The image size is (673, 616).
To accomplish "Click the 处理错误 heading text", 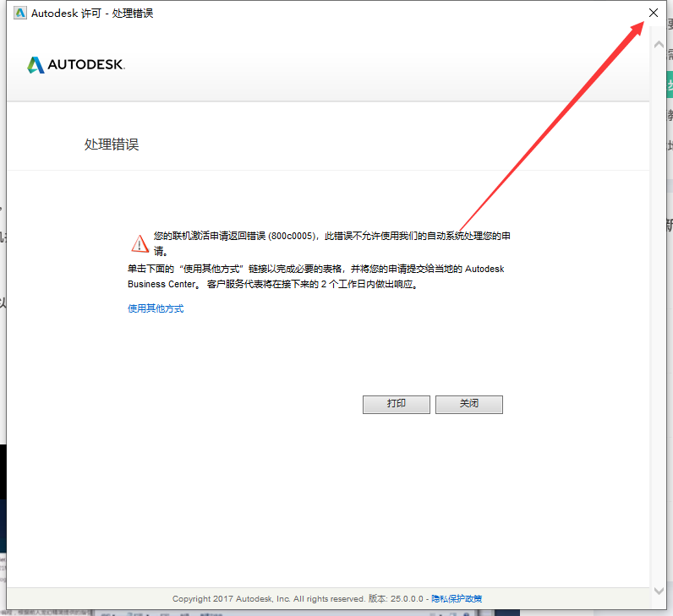I will (x=112, y=144).
